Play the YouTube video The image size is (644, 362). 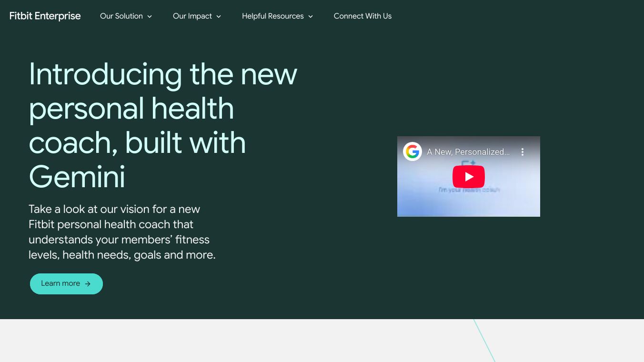pos(469,177)
